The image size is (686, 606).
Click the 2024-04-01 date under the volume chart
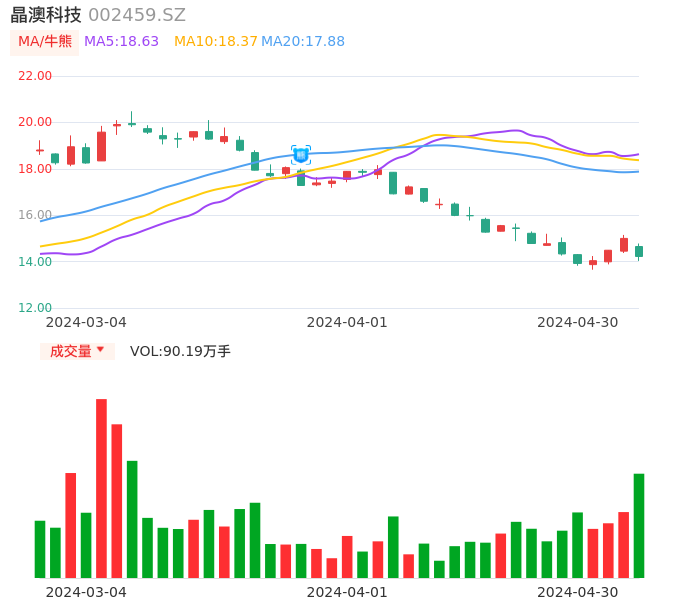click(x=347, y=592)
